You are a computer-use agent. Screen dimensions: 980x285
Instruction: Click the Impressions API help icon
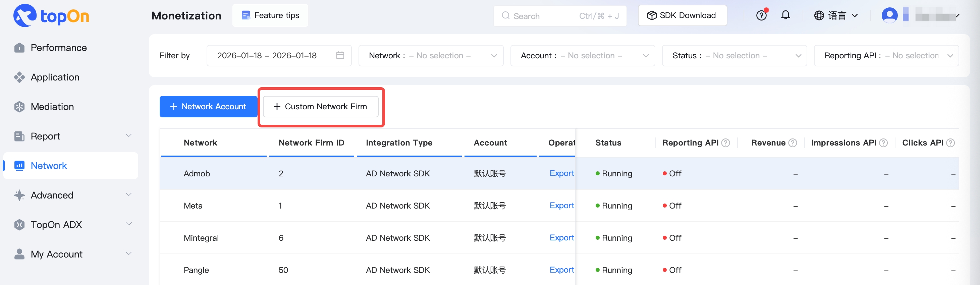[884, 143]
